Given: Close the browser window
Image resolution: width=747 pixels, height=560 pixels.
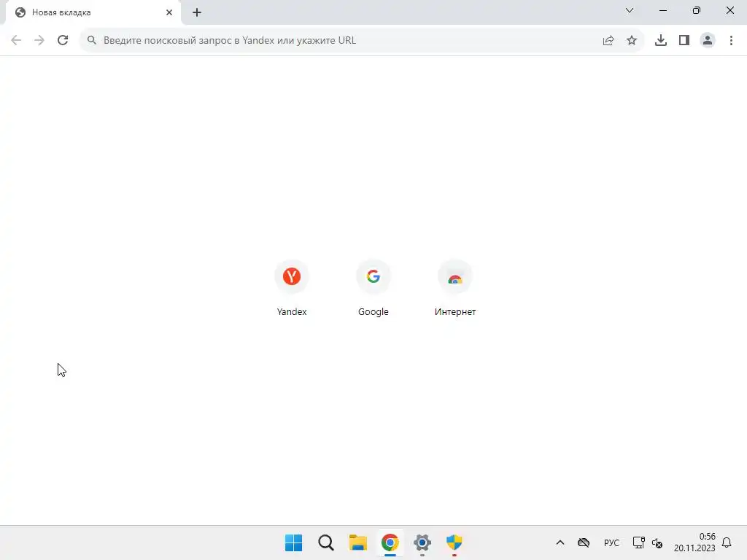Looking at the screenshot, I should click(x=729, y=10).
